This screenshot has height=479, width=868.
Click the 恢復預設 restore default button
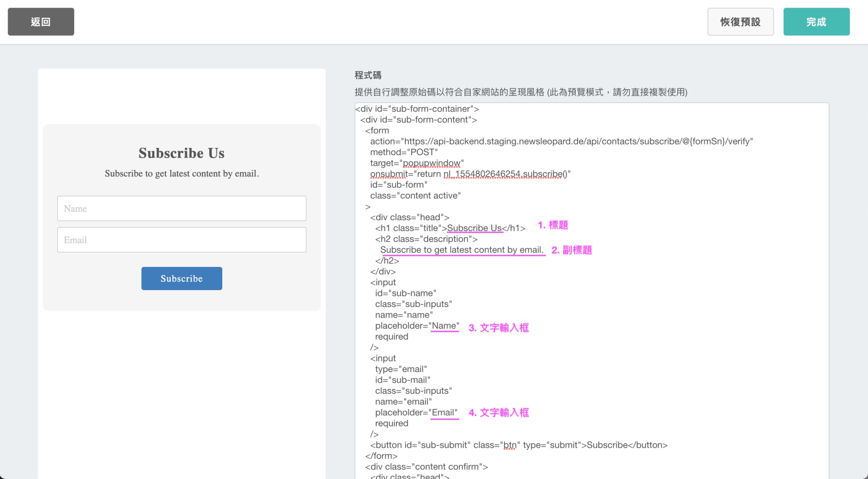pos(741,22)
